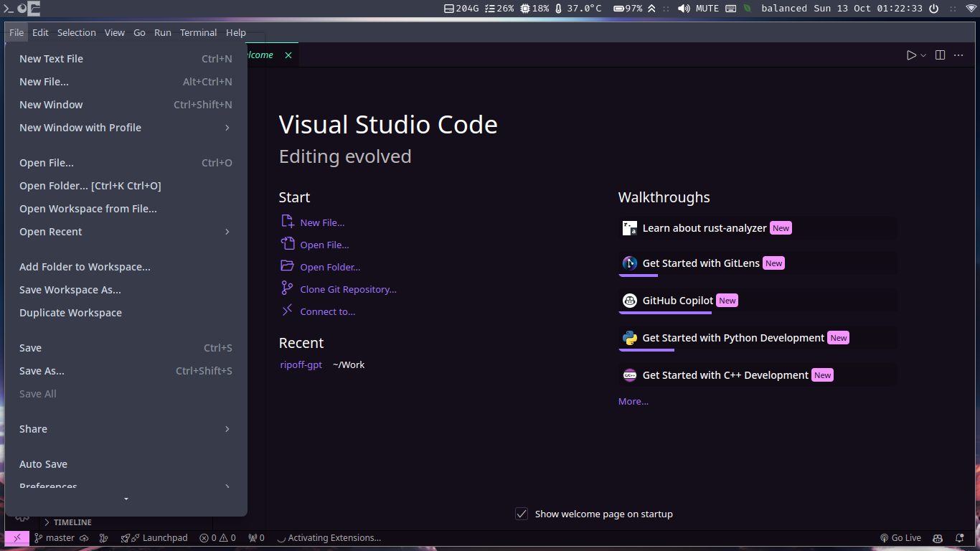
Task: Open the Selection menu
Action: click(x=77, y=32)
